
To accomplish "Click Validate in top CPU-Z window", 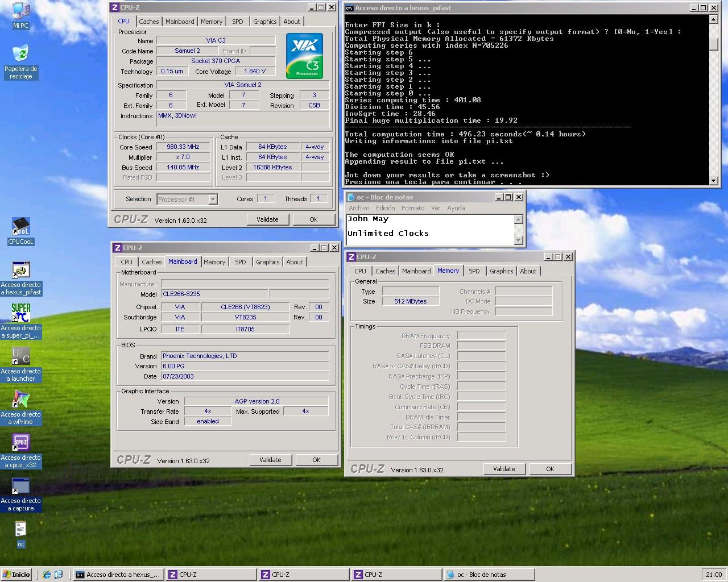I will point(267,219).
